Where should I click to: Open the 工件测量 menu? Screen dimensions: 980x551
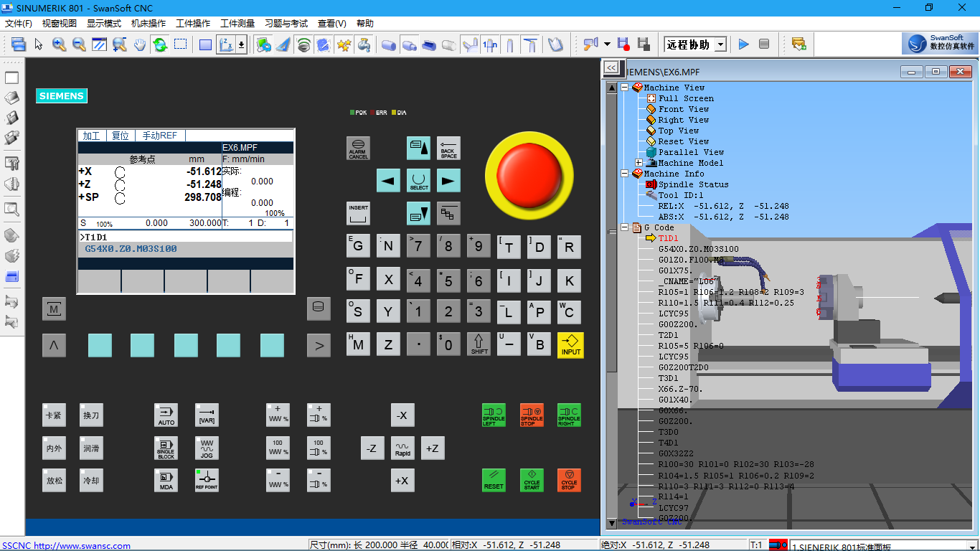click(x=237, y=24)
